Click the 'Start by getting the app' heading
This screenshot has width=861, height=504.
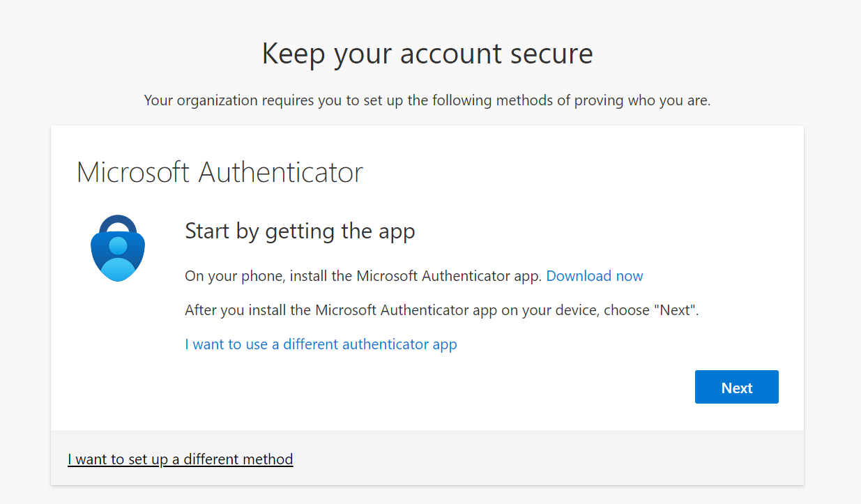pyautogui.click(x=300, y=231)
